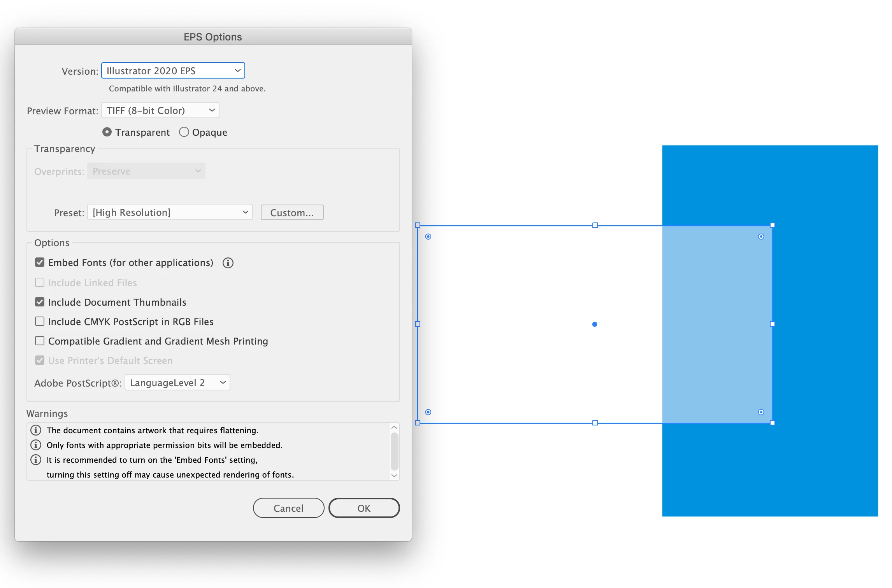
Task: Open the Version dropdown
Action: pos(173,71)
